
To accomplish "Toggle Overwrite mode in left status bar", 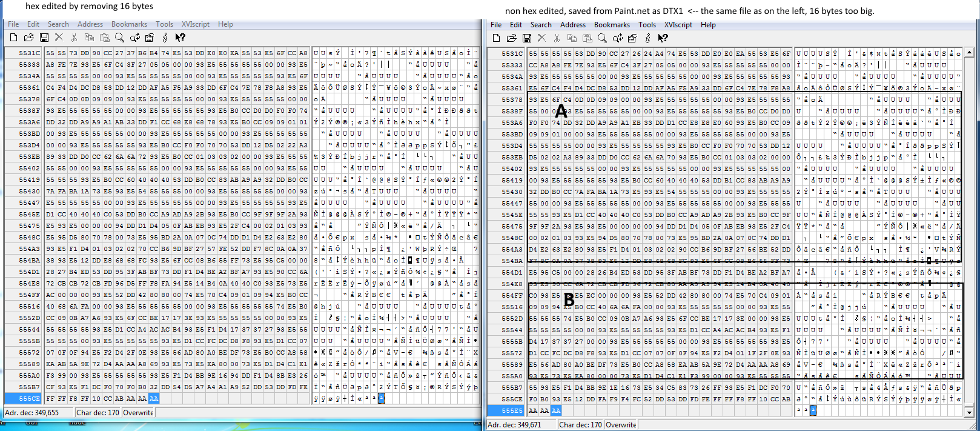I will (x=138, y=413).
